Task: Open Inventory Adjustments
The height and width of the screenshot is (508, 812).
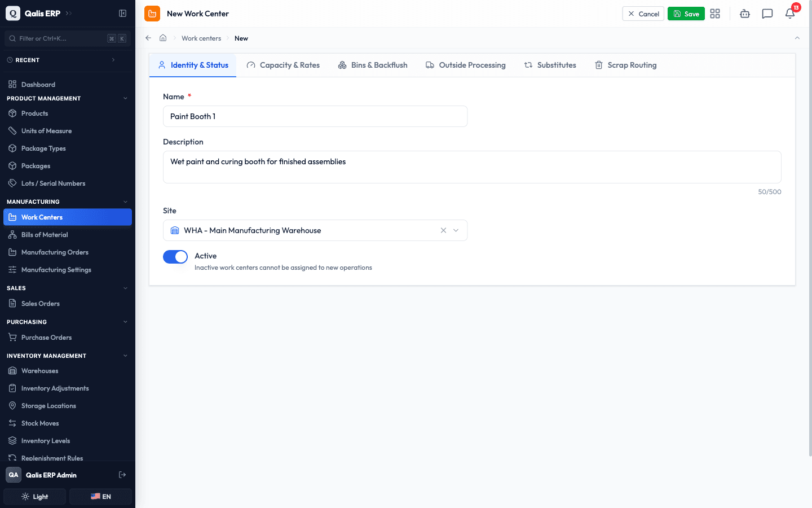Action: tap(68, 388)
